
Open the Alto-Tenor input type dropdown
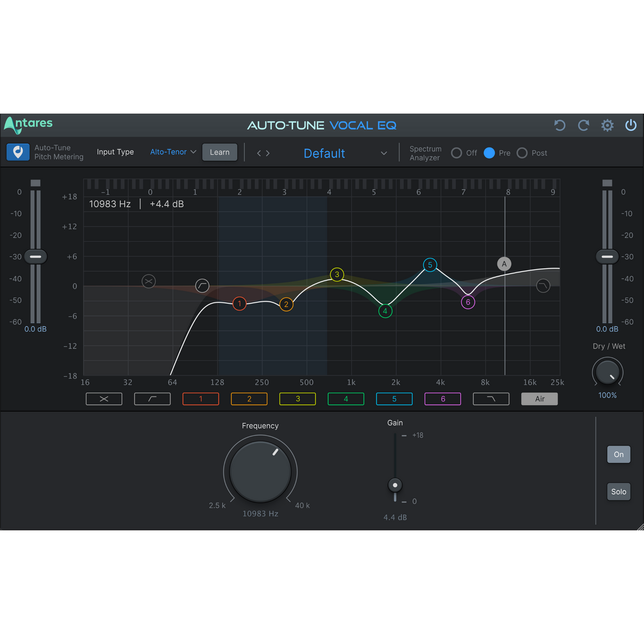173,152
